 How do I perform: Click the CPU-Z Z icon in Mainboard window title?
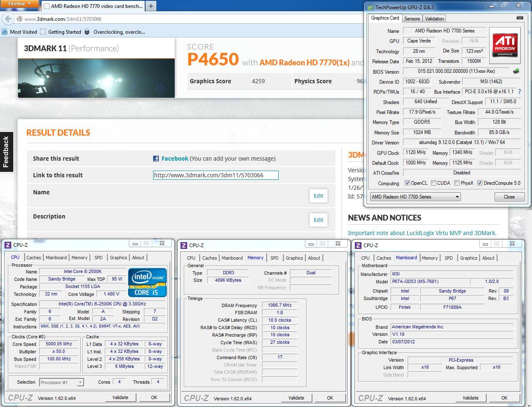pos(358,246)
